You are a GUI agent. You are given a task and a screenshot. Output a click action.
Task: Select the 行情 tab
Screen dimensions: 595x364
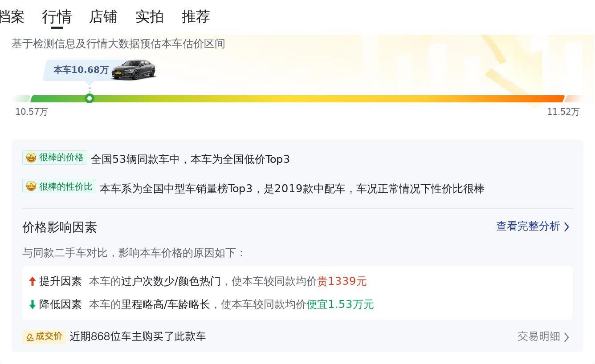pos(57,17)
